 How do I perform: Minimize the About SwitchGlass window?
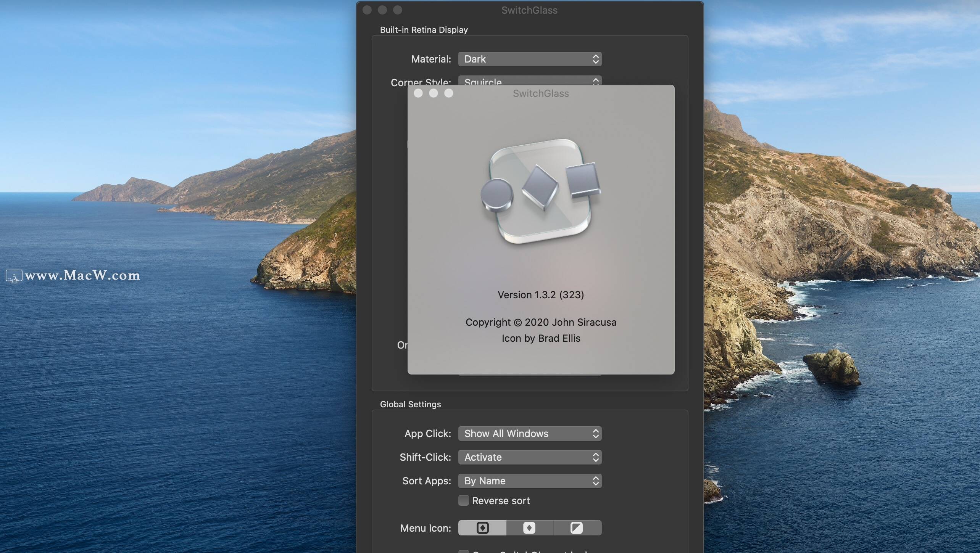pyautogui.click(x=434, y=93)
